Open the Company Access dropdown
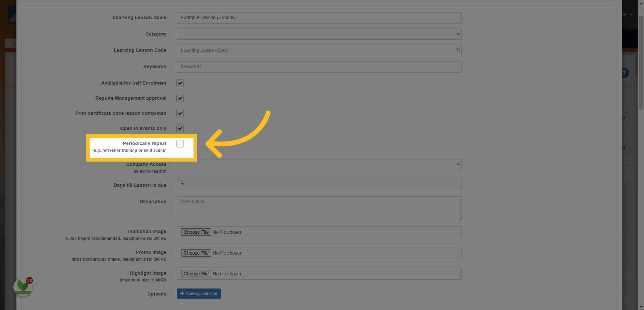Viewport: 644px width, 310px height. 319,164
